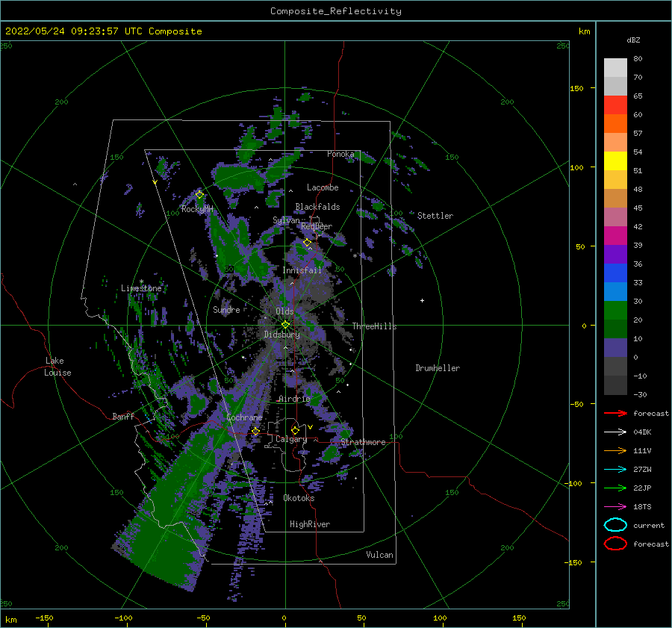Screen dimensions: 672x628
Task: Click the Banff label
Action: pos(123,416)
